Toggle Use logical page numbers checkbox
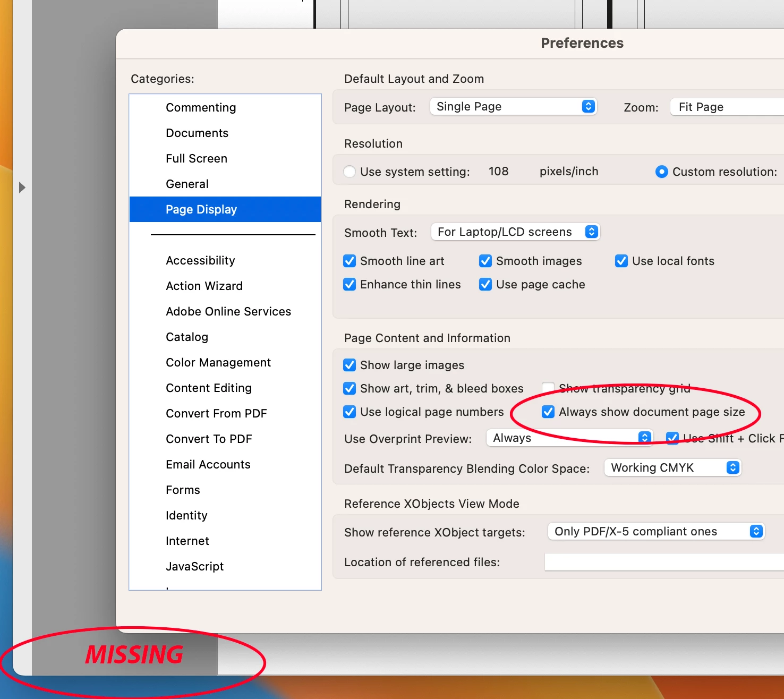Image resolution: width=784 pixels, height=699 pixels. click(350, 412)
